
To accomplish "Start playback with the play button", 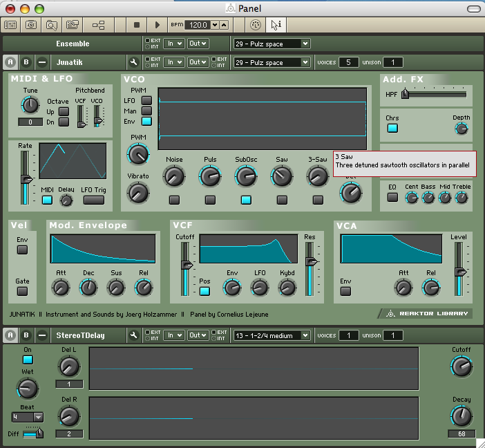I will click(x=157, y=25).
